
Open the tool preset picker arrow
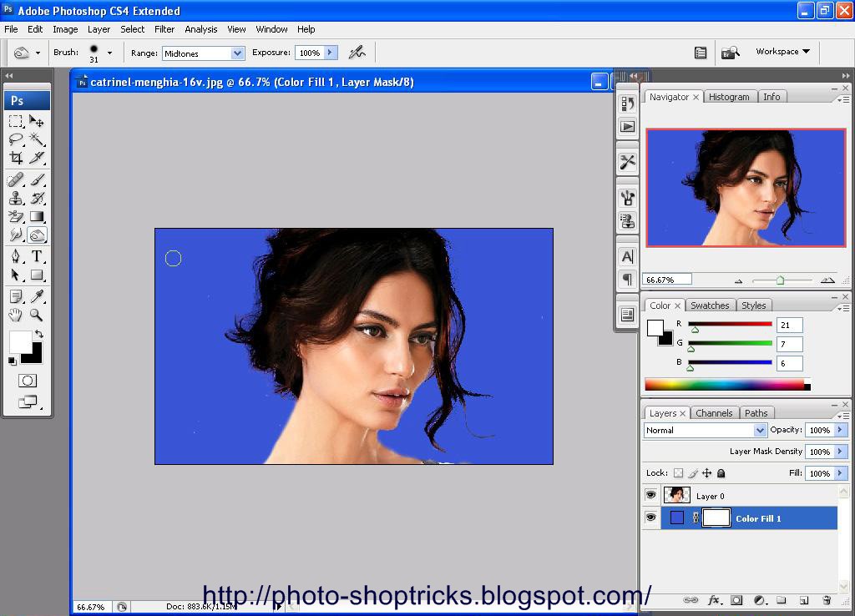click(38, 53)
